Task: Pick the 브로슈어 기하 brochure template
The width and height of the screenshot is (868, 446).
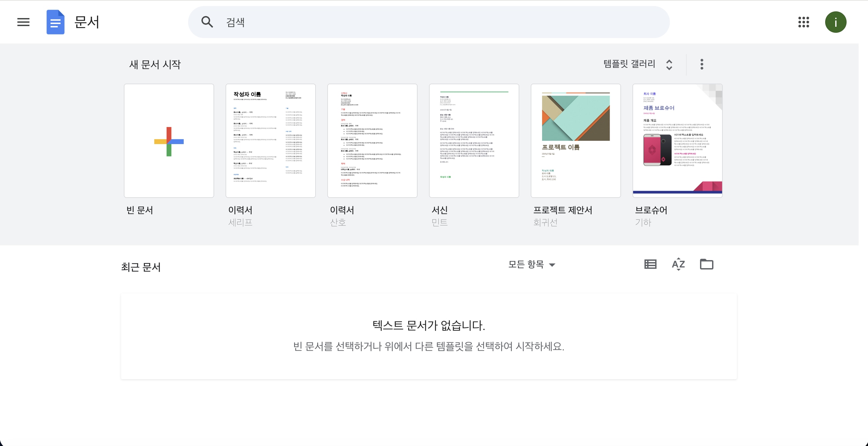Action: (x=677, y=141)
